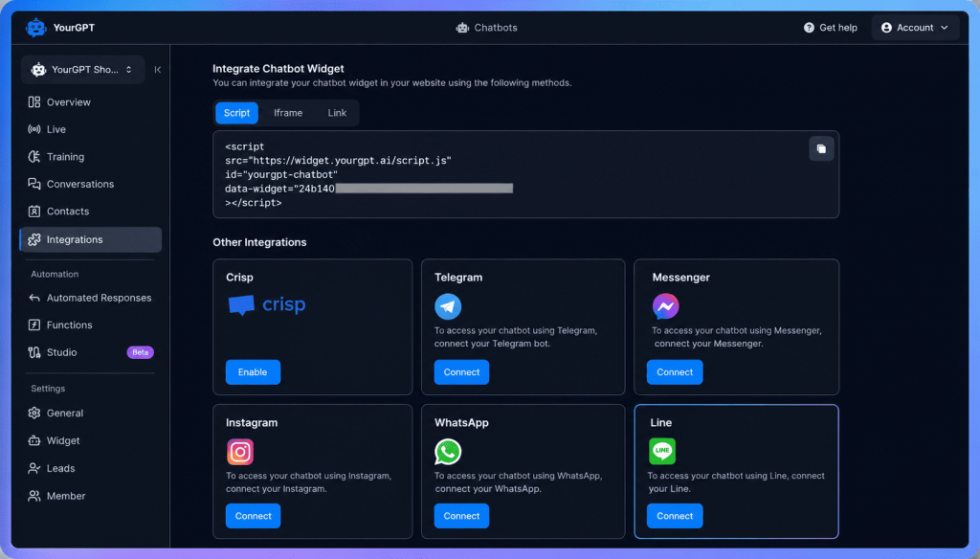This screenshot has width=980, height=559.
Task: Click the Automated Responses reply icon
Action: point(34,298)
